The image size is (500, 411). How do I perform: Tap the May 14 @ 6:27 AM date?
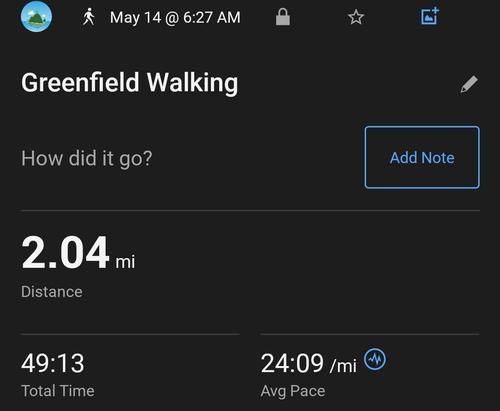click(x=175, y=17)
